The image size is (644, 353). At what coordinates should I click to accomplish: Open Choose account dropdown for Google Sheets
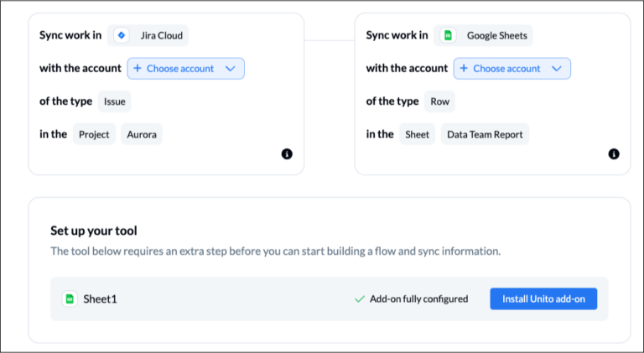click(512, 69)
